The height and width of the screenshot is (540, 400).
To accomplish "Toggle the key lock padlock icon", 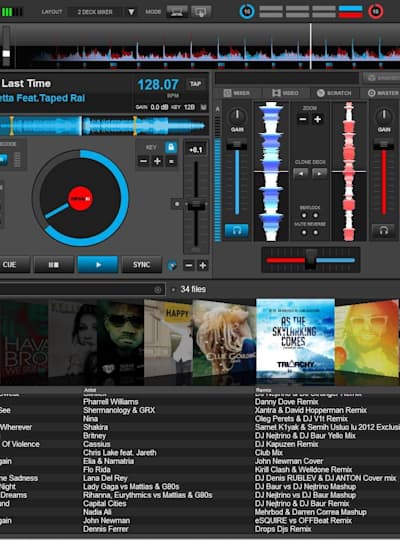I will click(171, 147).
